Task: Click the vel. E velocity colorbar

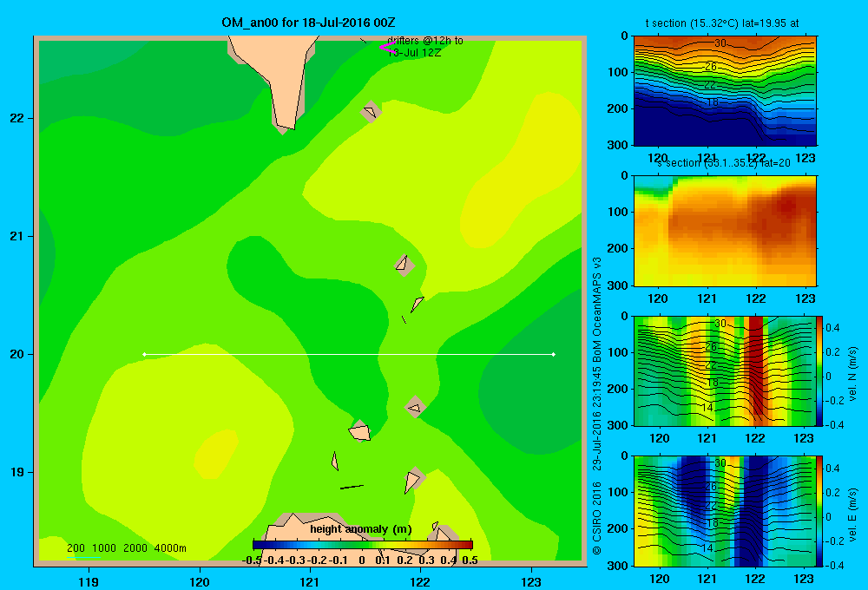Action: [x=820, y=511]
